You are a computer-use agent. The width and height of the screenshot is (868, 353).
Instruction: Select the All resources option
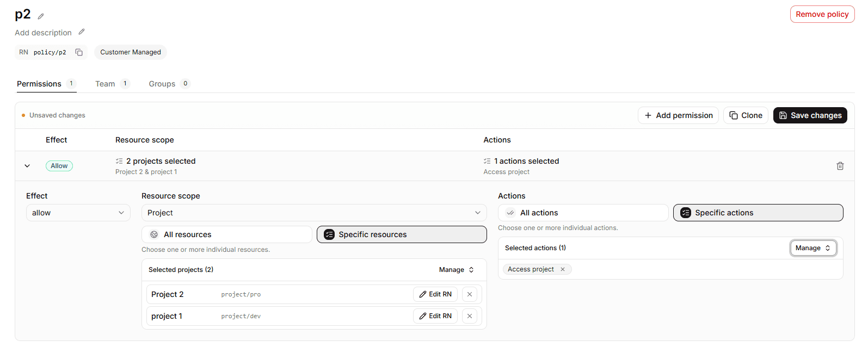click(x=227, y=234)
